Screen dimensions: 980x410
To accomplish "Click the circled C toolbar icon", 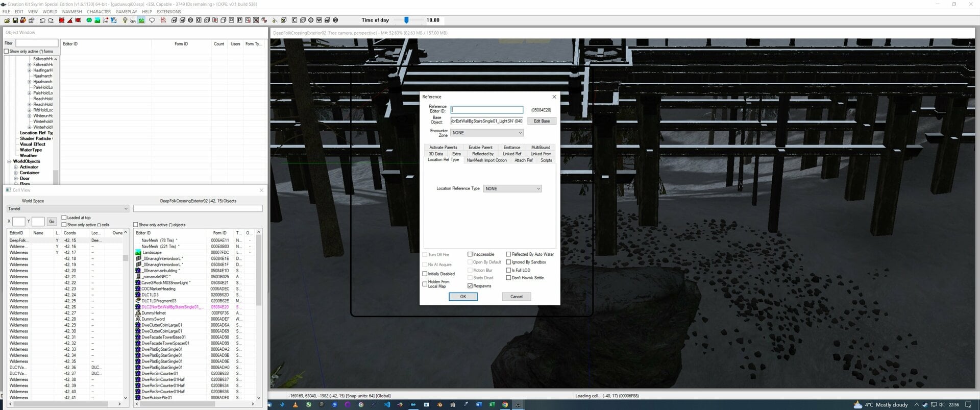I will 311,20.
